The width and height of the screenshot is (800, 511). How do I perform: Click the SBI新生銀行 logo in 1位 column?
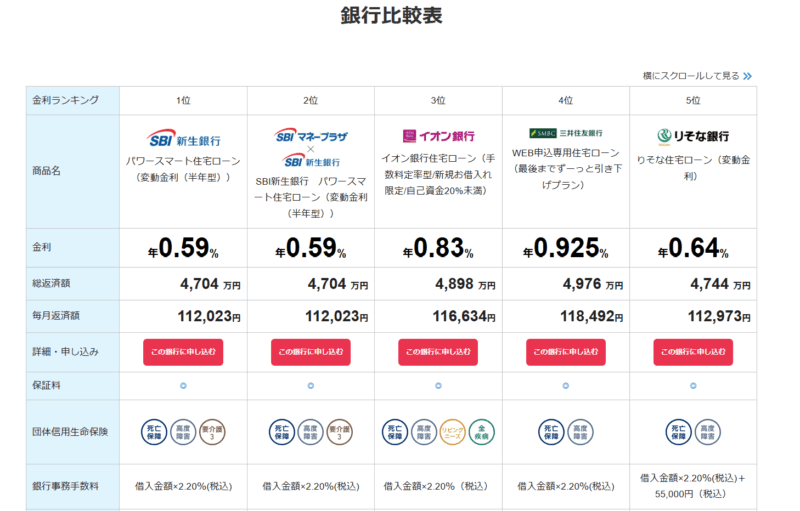184,140
